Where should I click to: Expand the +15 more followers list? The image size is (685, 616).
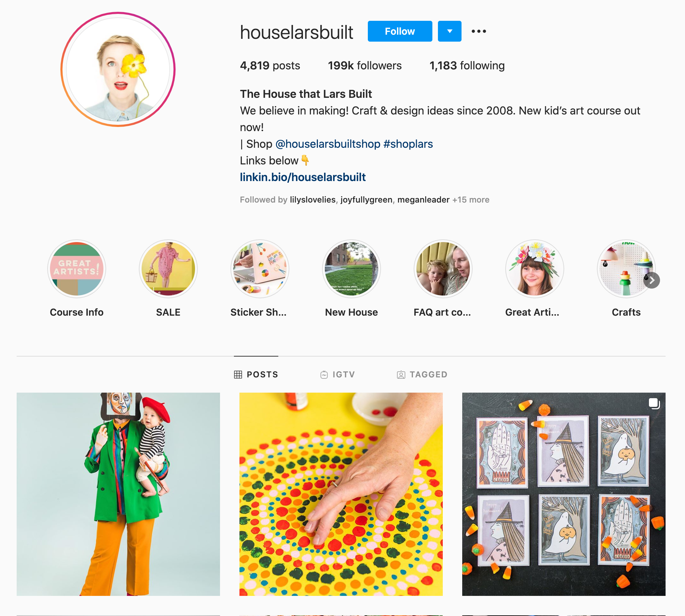[471, 200]
